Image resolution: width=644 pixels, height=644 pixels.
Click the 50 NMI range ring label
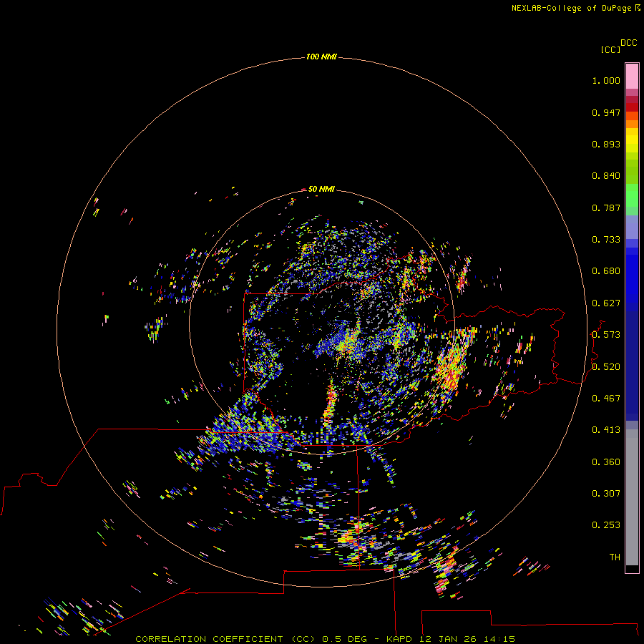(x=321, y=189)
